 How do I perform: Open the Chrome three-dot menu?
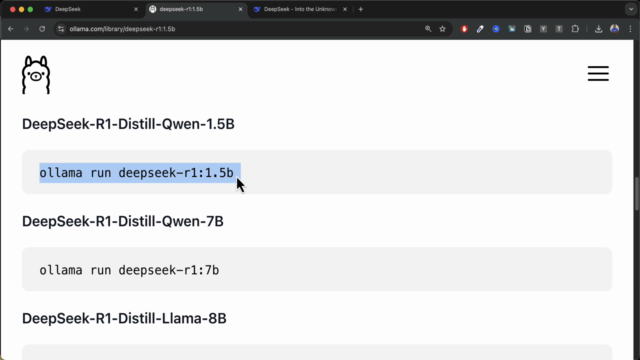[x=630, y=29]
